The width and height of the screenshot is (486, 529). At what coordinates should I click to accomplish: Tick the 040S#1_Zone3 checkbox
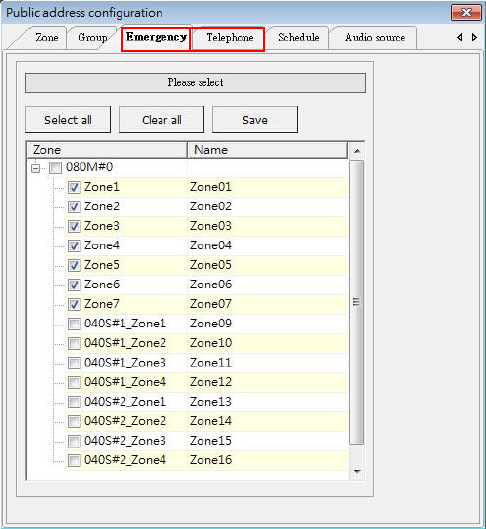(x=74, y=363)
